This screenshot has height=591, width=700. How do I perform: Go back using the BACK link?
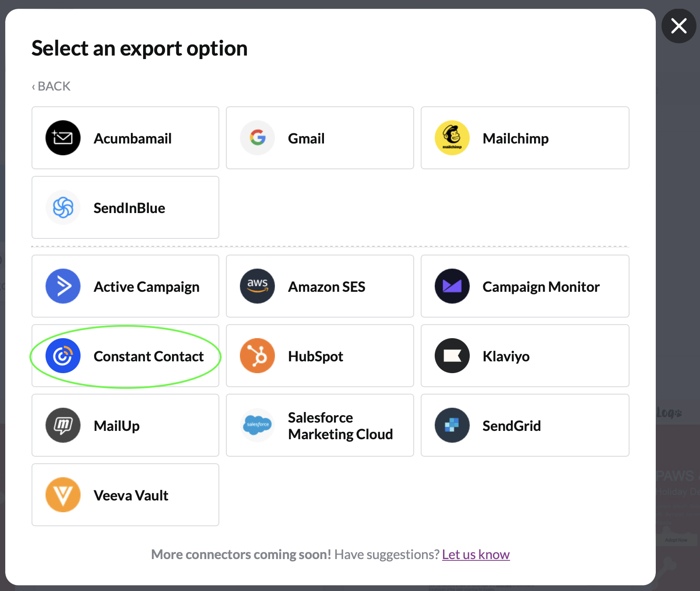(51, 86)
